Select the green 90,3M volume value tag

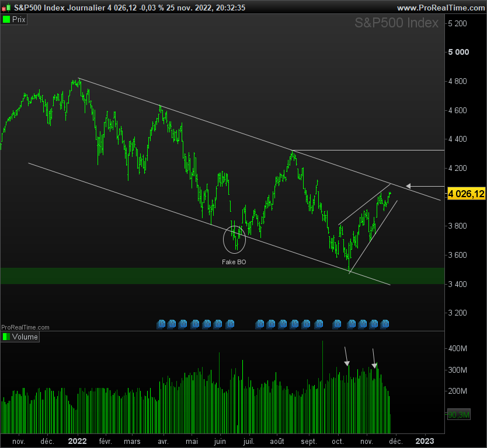(459, 415)
